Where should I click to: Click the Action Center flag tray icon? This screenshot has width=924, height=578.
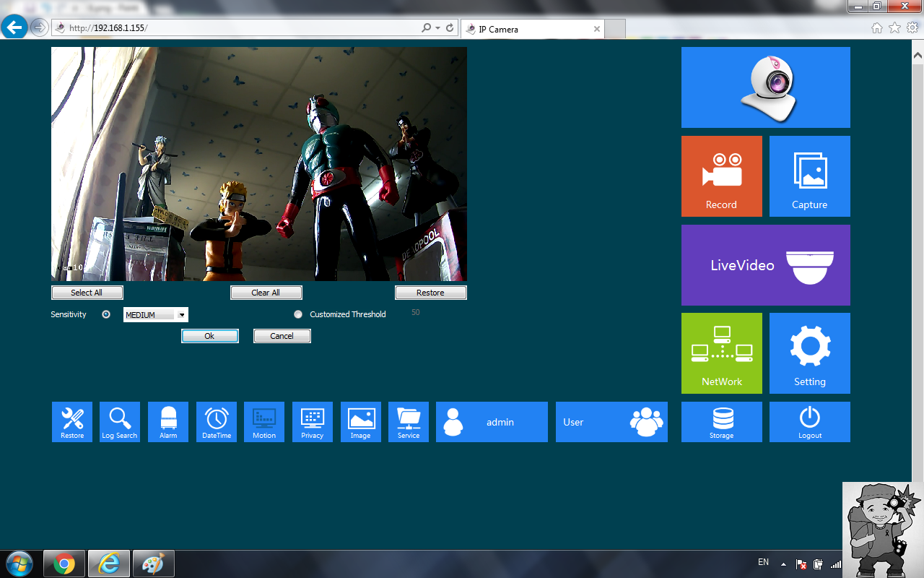801,564
